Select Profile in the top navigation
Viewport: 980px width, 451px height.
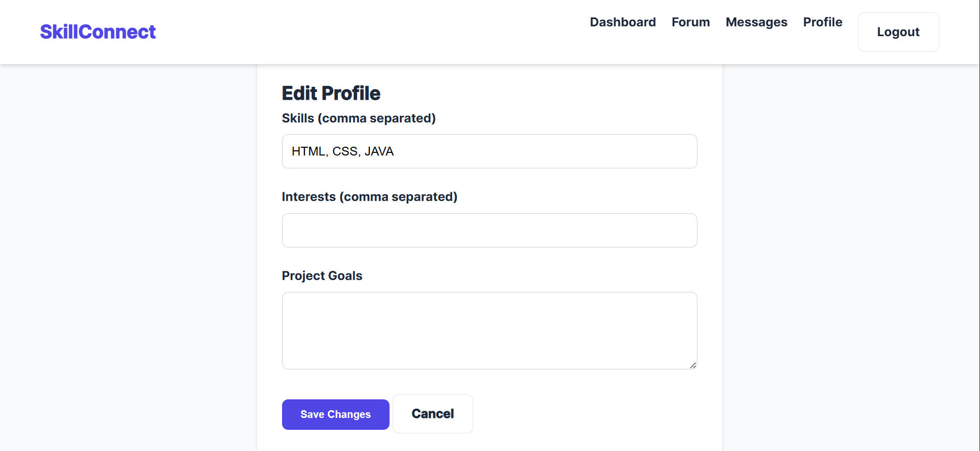click(x=822, y=22)
